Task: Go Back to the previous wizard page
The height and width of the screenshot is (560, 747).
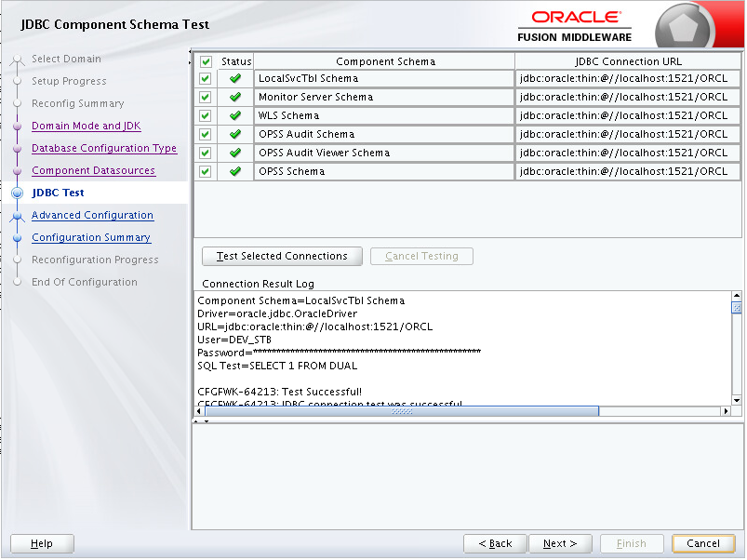Action: pos(495,543)
